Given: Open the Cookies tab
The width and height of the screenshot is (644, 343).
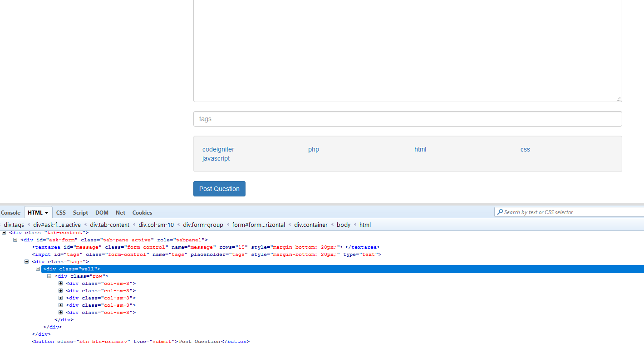Looking at the screenshot, I should pos(142,212).
